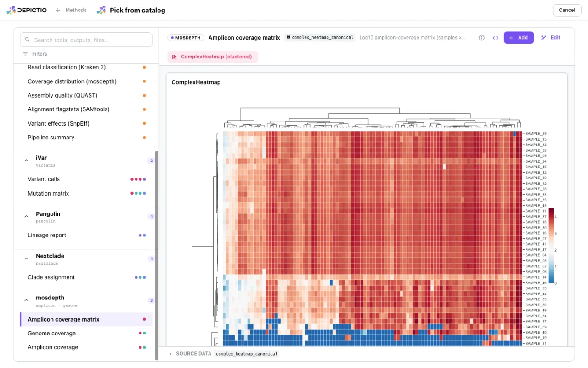This screenshot has width=588, height=368.
Task: Collapse the iVar group
Action: (26, 161)
